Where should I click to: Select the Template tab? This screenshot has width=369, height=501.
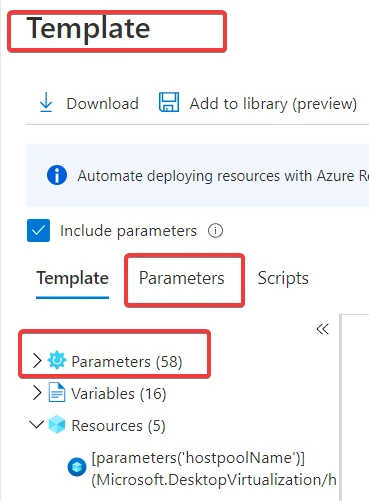73,278
